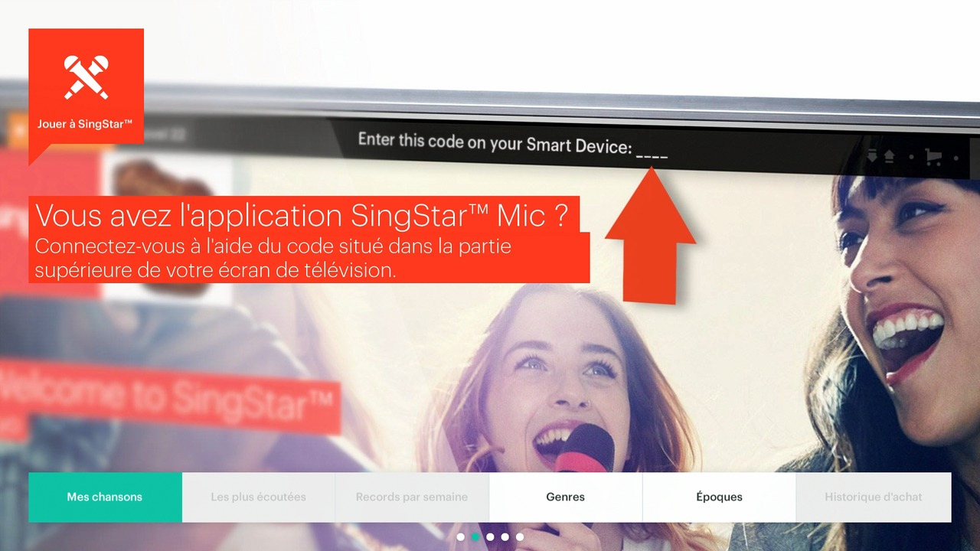Jump to the last slide indicator dot

tap(520, 537)
